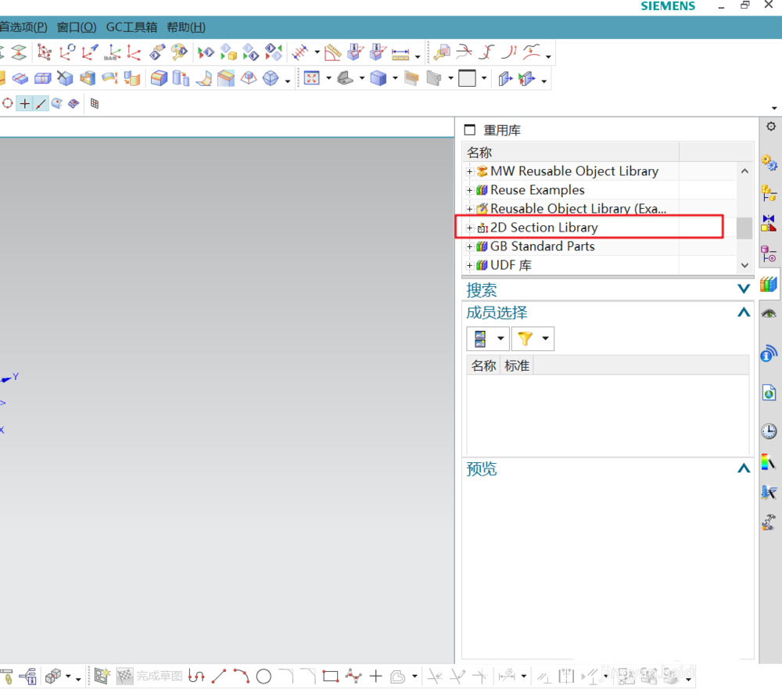Expand the MW Reusable Object Library node
This screenshot has height=700, width=782.
(x=469, y=171)
